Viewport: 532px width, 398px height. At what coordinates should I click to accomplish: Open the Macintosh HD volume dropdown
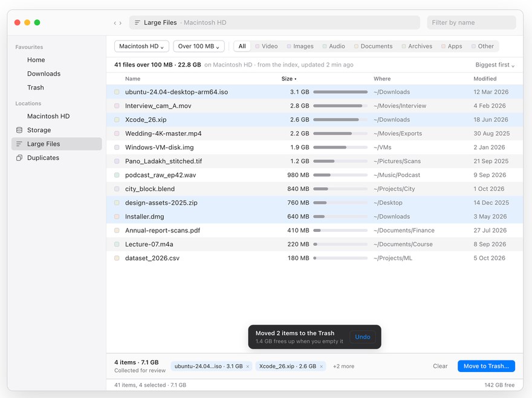pyautogui.click(x=141, y=47)
